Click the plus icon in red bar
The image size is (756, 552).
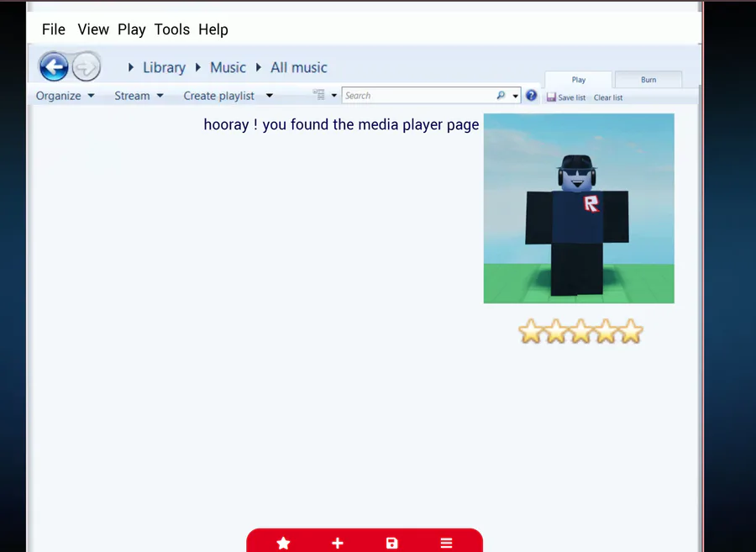point(338,544)
